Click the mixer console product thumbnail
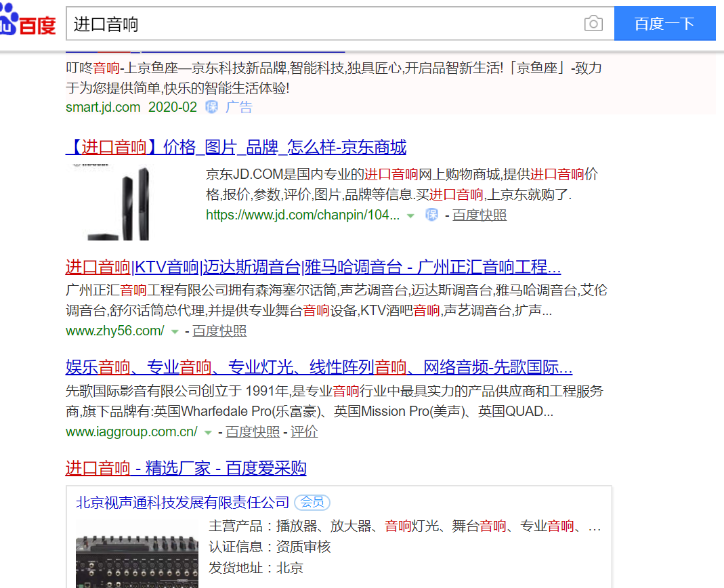This screenshot has height=588, width=724. click(x=137, y=553)
